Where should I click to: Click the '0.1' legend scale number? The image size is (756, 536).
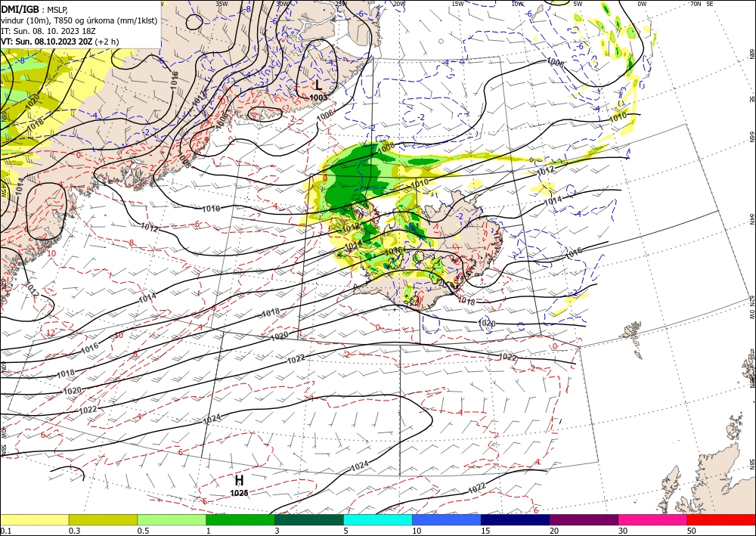pos(5,531)
